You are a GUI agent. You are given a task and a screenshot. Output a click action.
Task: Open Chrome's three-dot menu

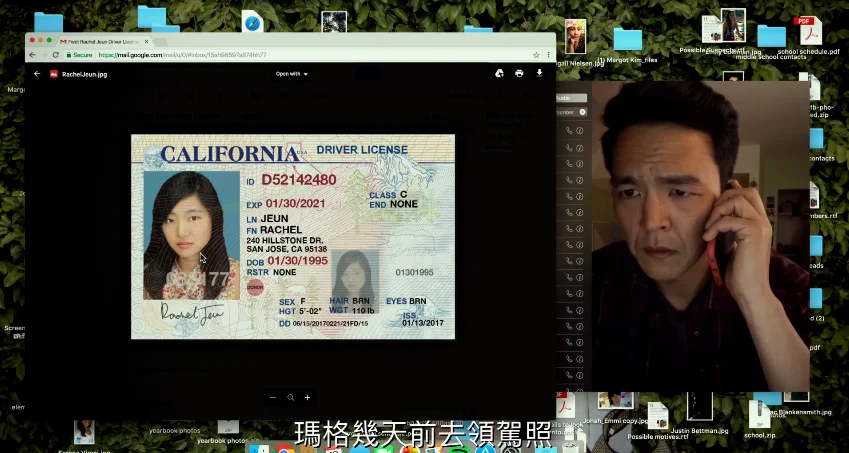click(548, 55)
